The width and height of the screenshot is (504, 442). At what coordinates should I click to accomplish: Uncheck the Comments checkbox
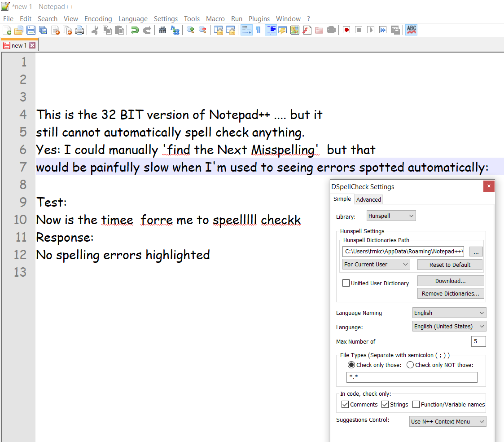[345, 404]
